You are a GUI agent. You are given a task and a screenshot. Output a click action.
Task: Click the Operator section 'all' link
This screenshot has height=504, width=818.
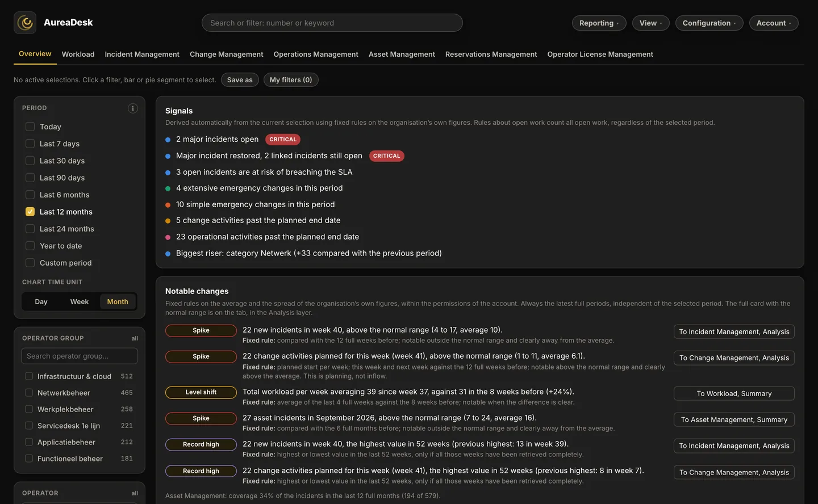click(x=135, y=493)
